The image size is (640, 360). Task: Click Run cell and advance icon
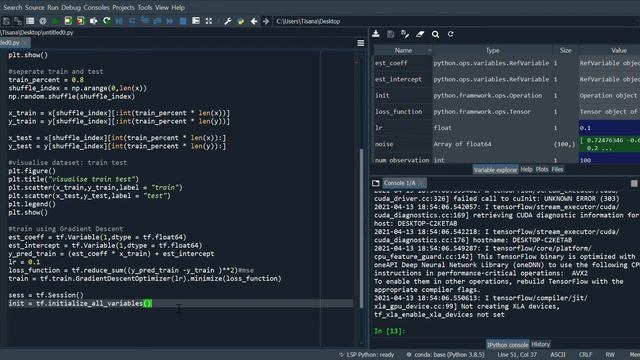point(81,21)
